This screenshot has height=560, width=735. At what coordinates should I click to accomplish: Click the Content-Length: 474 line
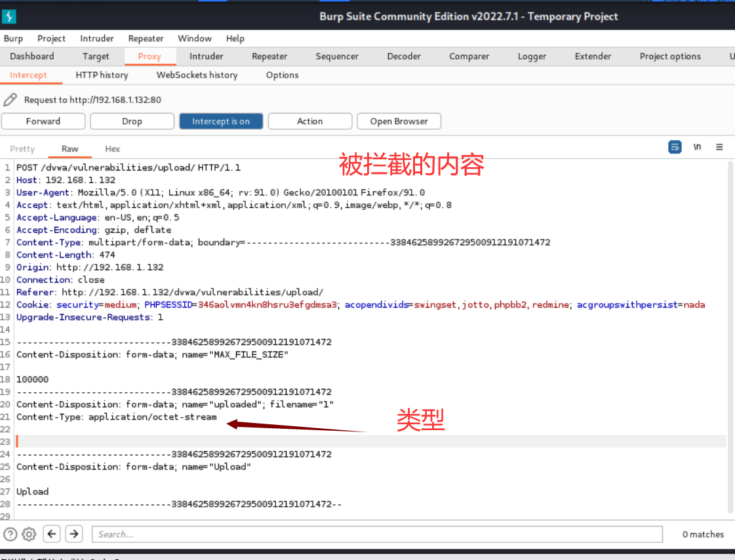66,255
